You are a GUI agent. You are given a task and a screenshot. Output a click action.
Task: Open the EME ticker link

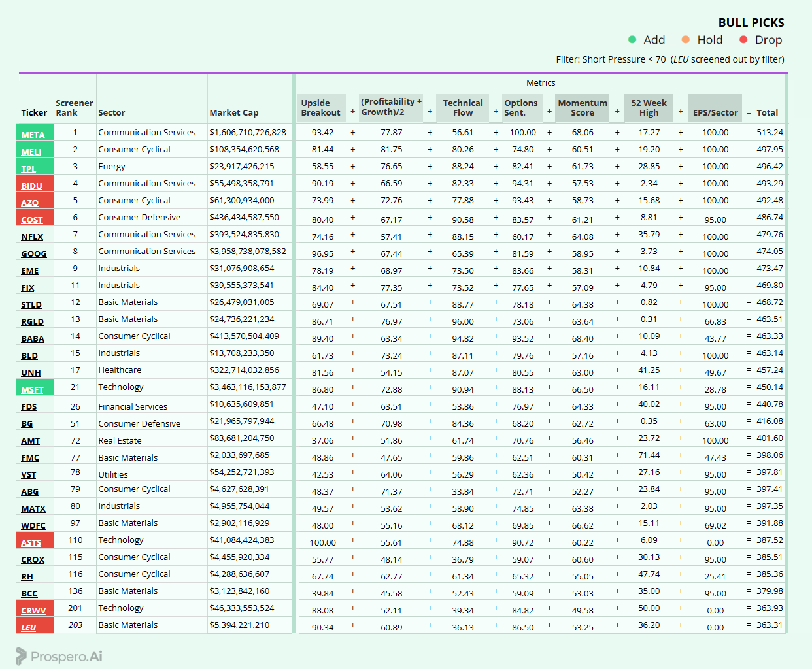(x=29, y=270)
